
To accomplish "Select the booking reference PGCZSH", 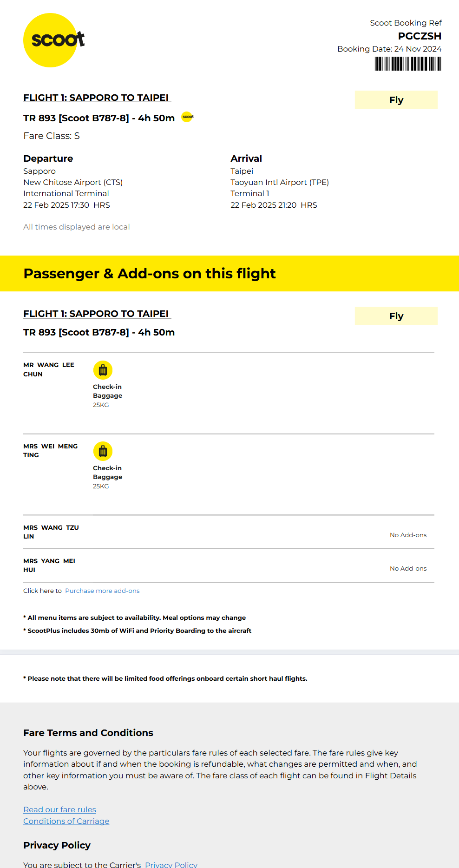I will pyautogui.click(x=420, y=36).
